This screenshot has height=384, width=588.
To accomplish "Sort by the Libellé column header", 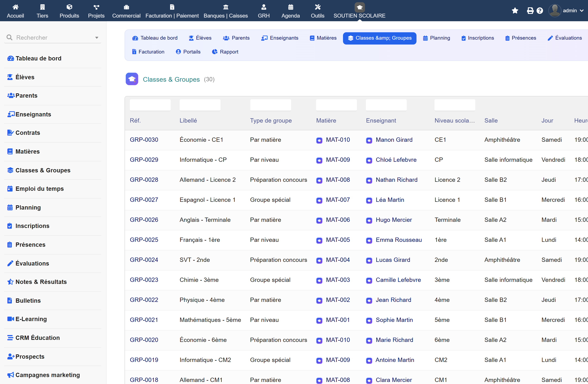I will [x=188, y=121].
